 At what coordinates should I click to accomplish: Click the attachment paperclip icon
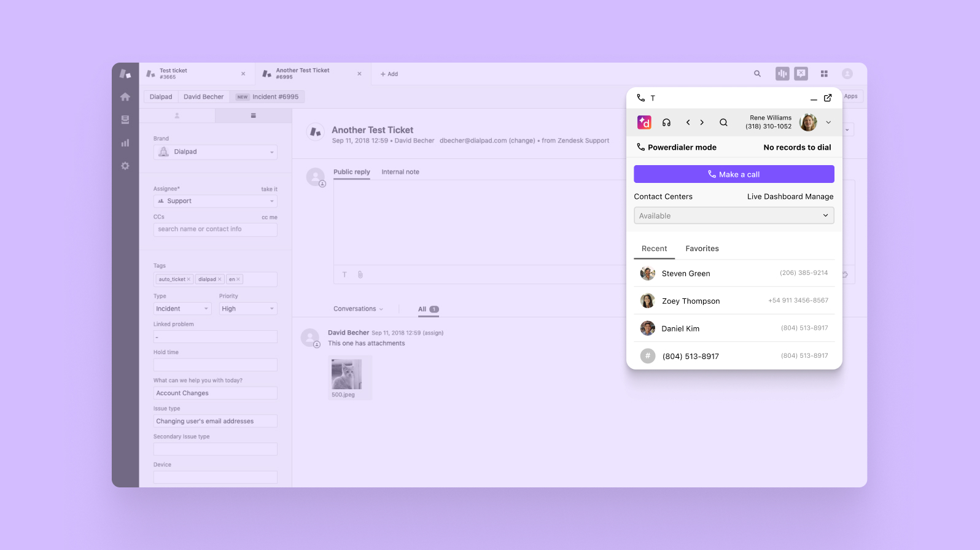pyautogui.click(x=360, y=274)
